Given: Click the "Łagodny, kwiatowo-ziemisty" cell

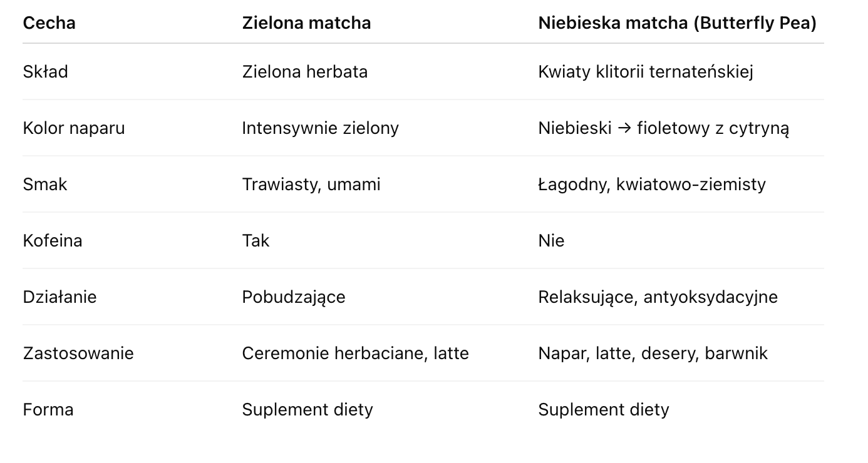Looking at the screenshot, I should tap(651, 185).
